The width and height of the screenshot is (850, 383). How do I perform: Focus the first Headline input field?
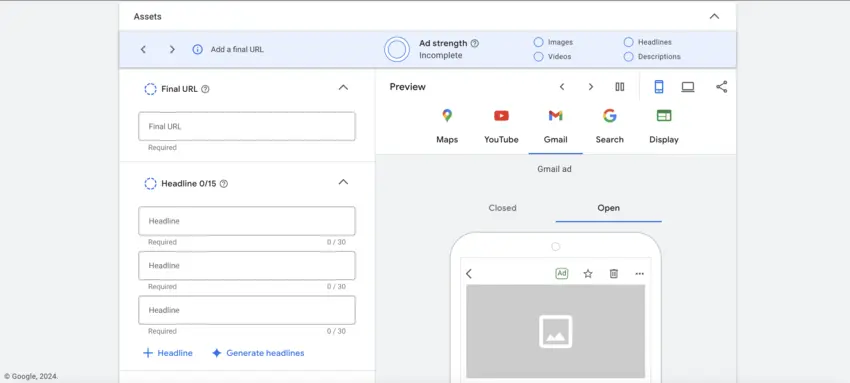pos(247,221)
